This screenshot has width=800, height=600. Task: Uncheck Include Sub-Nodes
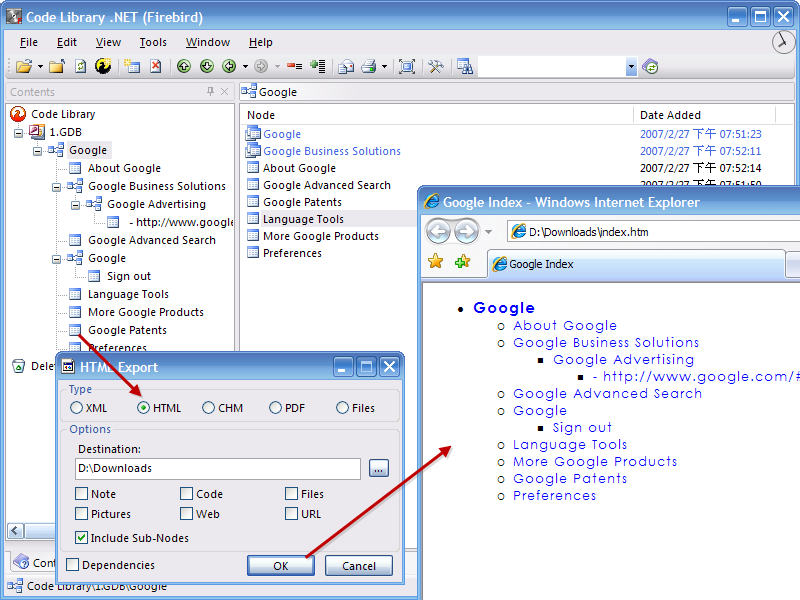(81, 537)
